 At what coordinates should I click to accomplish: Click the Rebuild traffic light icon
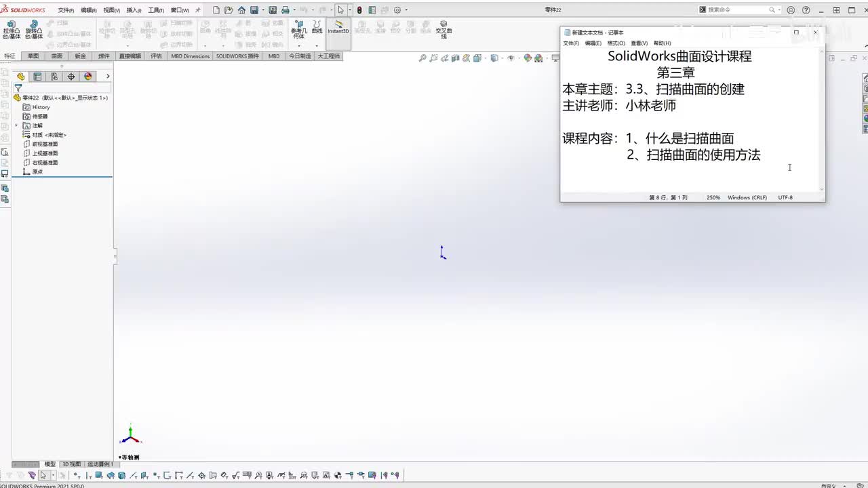pyautogui.click(x=359, y=10)
